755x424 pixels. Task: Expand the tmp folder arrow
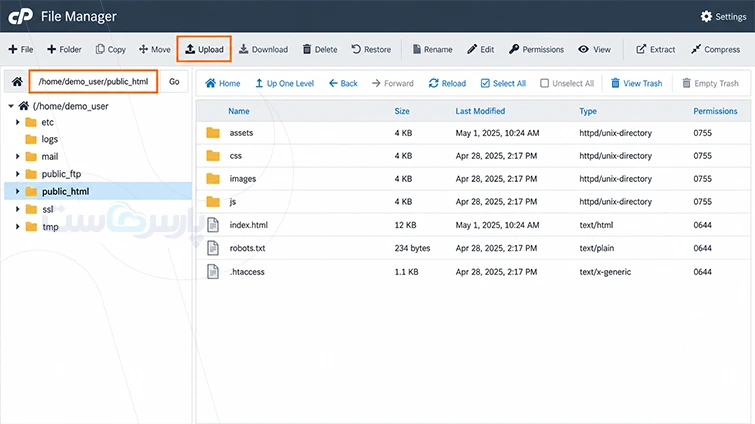pyautogui.click(x=17, y=226)
